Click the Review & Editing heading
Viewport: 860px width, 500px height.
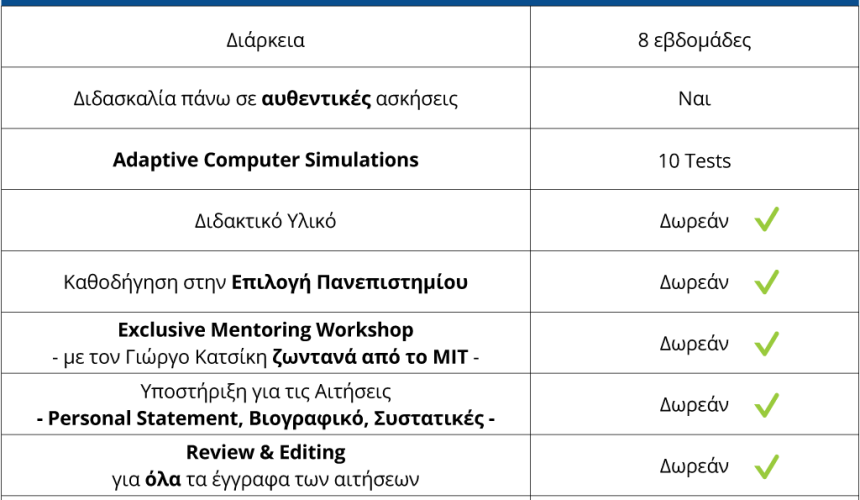pyautogui.click(x=265, y=452)
